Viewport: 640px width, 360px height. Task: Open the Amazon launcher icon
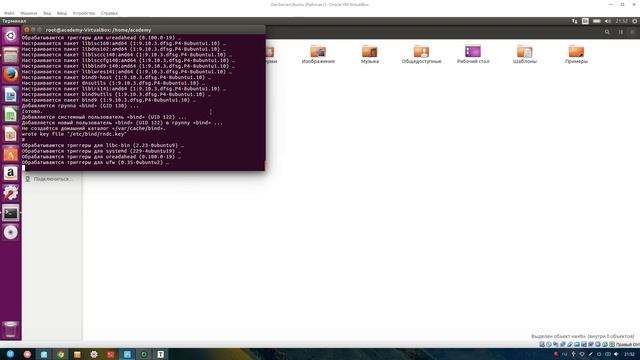pos(11,173)
